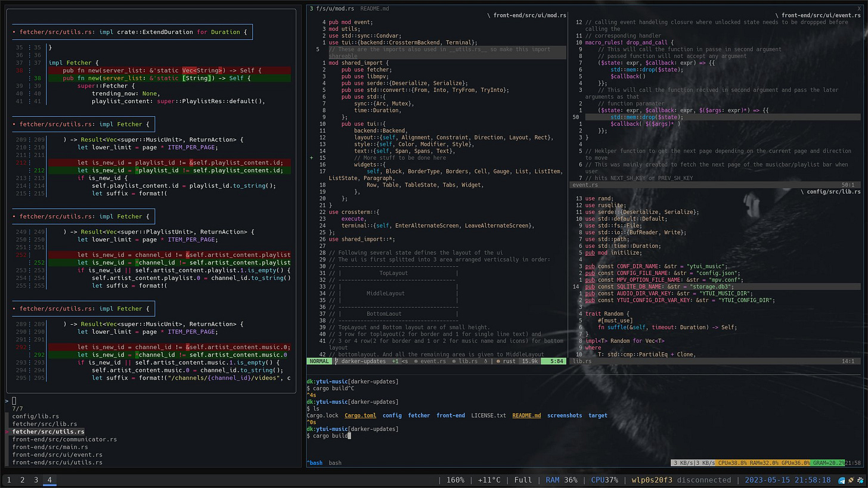Select front-end/src/main.rs in file list

(50, 447)
